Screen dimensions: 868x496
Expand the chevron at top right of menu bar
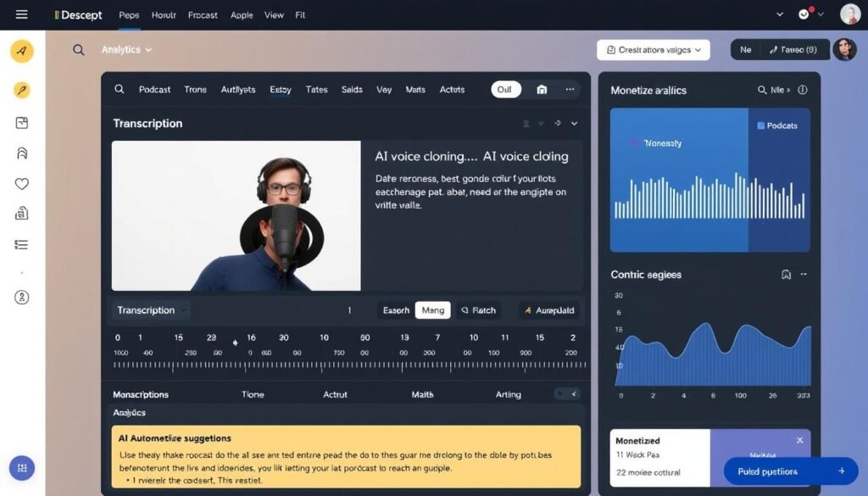tap(778, 14)
